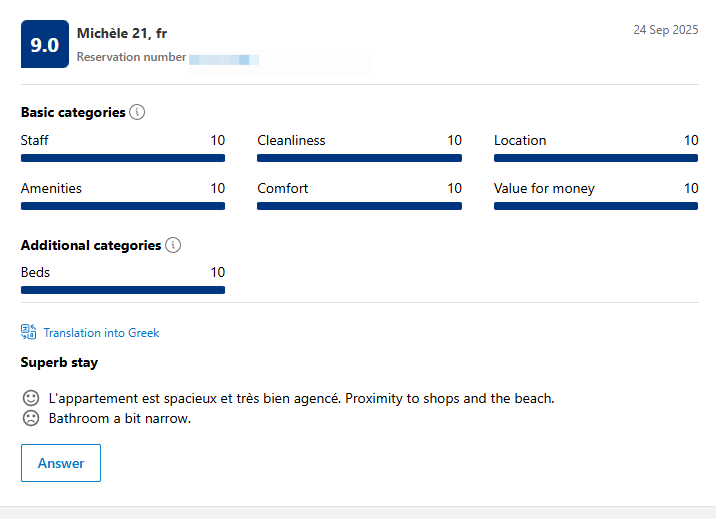This screenshot has height=519, width=716.
Task: Click the Reservation number label
Action: (132, 57)
